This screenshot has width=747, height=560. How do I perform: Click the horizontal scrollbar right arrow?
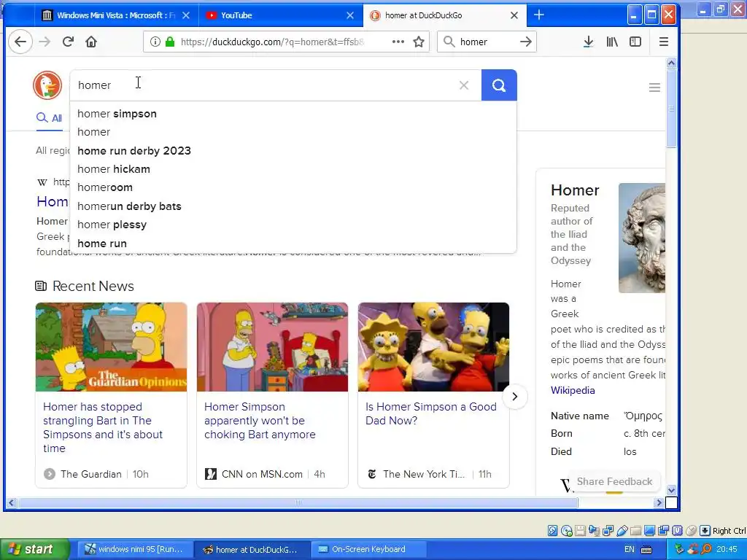click(x=659, y=502)
